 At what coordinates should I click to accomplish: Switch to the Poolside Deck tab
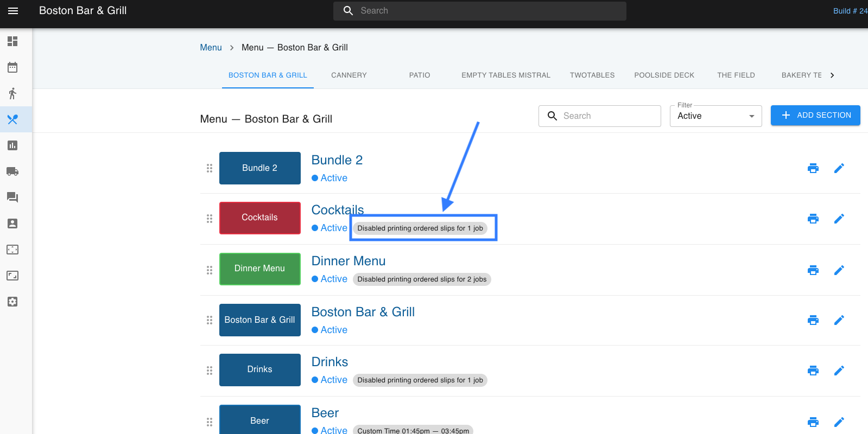pos(664,75)
